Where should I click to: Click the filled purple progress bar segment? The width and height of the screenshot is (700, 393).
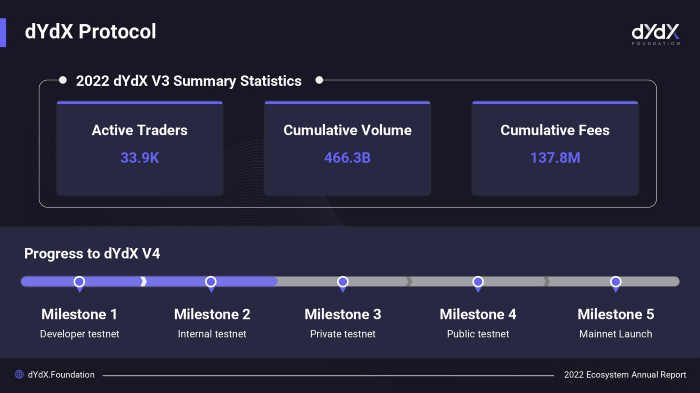149,281
